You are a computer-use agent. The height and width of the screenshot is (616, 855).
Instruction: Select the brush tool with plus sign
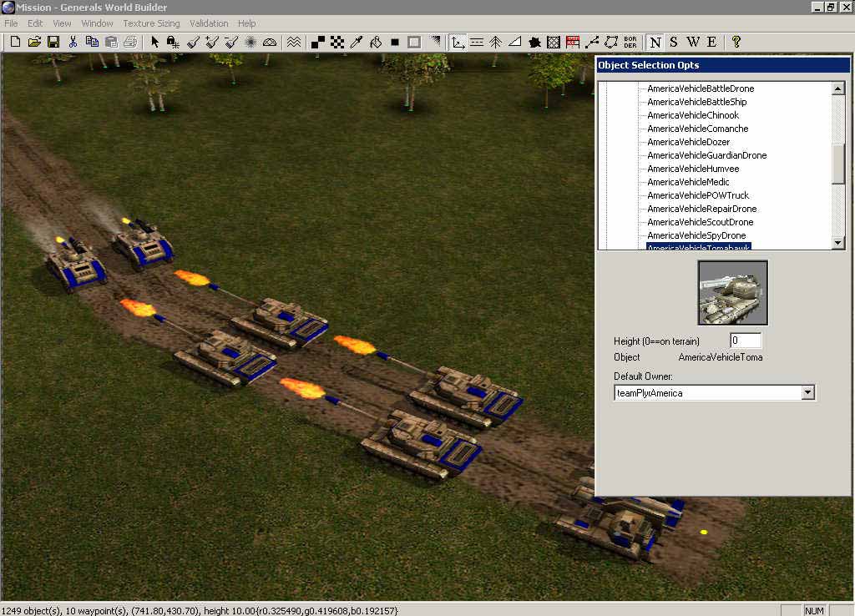tap(212, 42)
